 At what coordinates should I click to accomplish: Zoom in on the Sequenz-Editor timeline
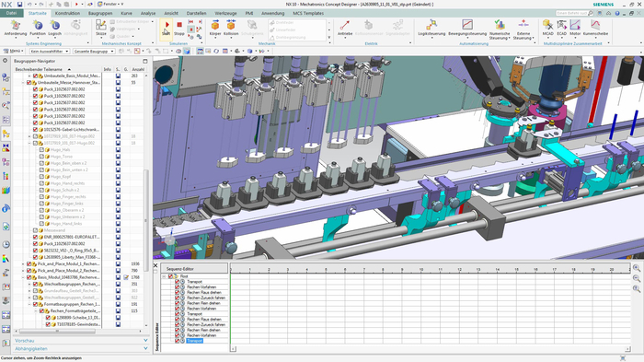(x=637, y=268)
